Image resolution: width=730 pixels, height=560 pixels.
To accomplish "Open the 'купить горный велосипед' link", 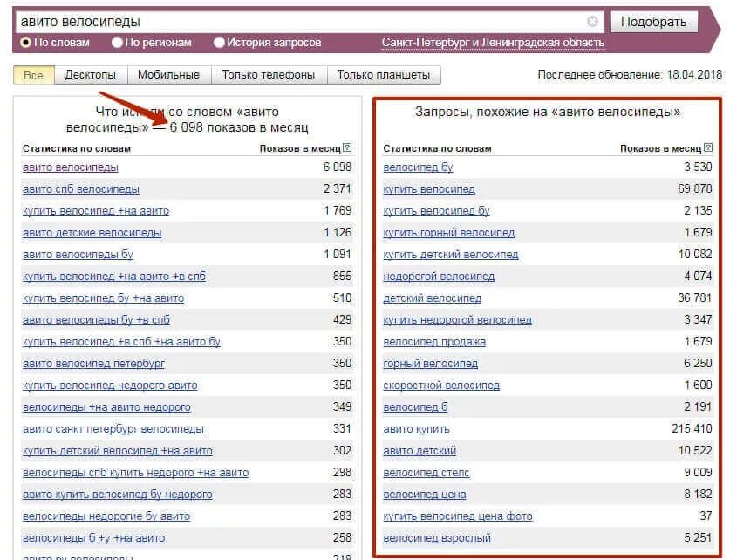I will (449, 233).
